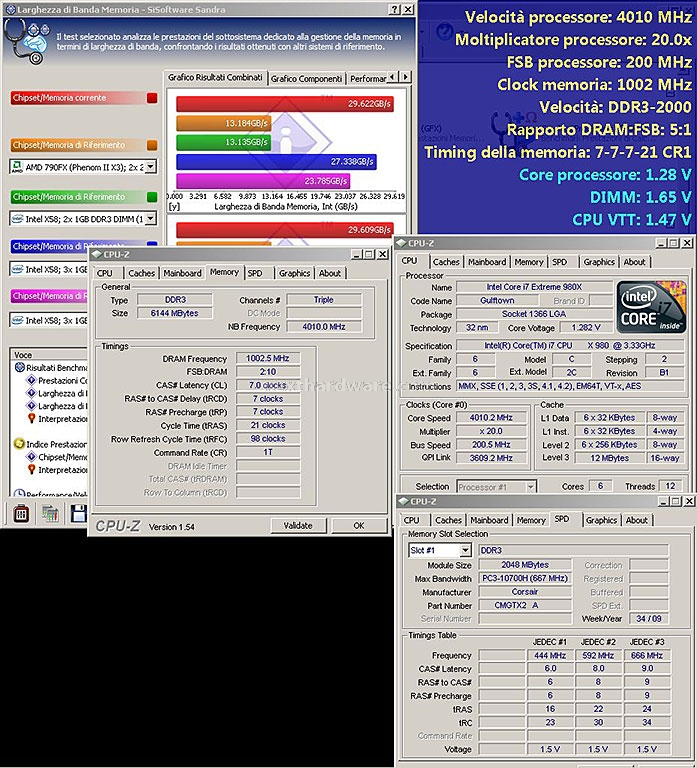Switch to the Grafico Risultati Combinati tab
This screenshot has height=768, width=697.
[215, 77]
